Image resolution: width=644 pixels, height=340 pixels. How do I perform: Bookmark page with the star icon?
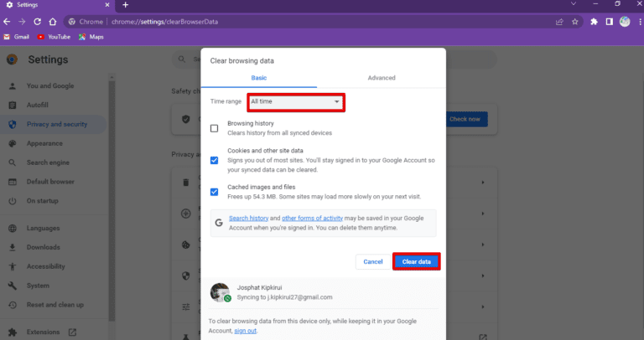click(575, 22)
